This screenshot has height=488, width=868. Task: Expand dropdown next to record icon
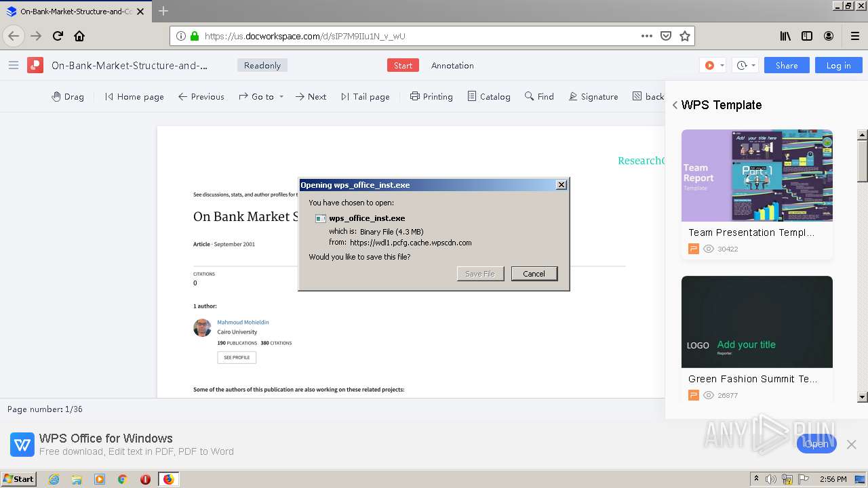722,66
